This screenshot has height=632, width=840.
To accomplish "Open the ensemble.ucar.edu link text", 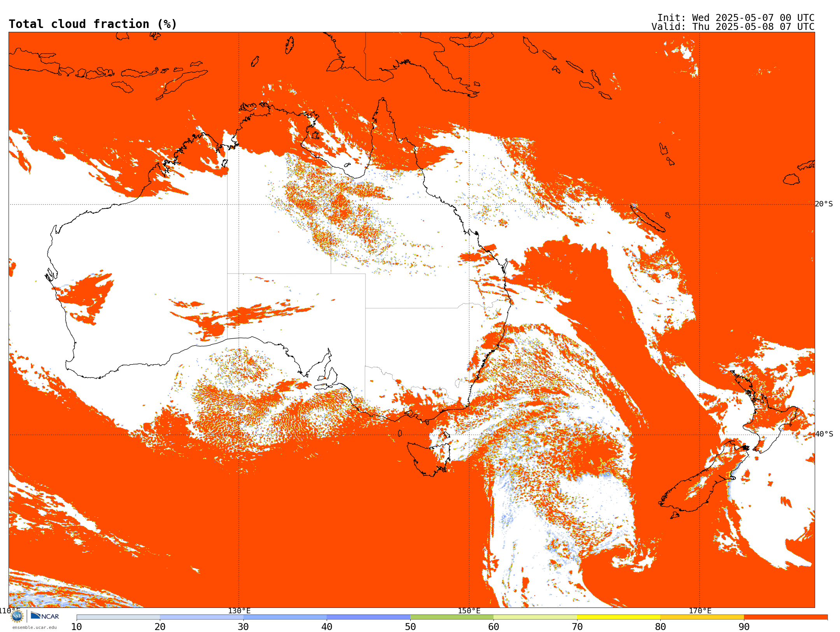I will tap(34, 627).
